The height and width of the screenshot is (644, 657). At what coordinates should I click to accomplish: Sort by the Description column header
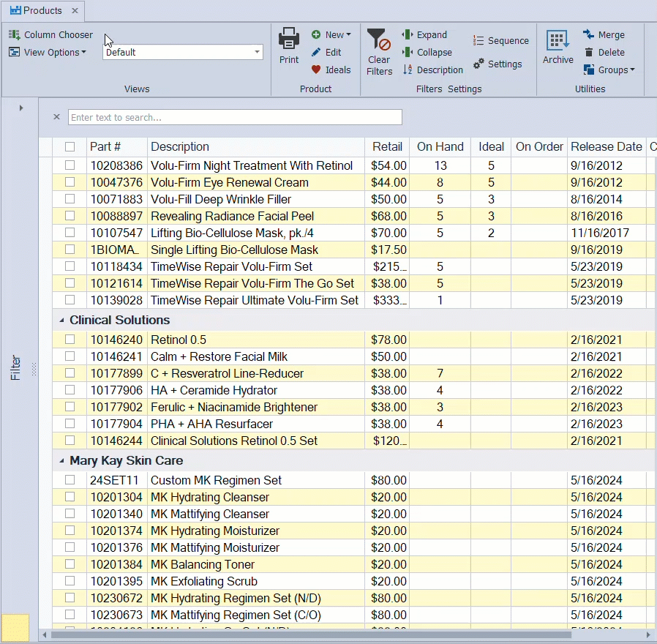coord(255,146)
